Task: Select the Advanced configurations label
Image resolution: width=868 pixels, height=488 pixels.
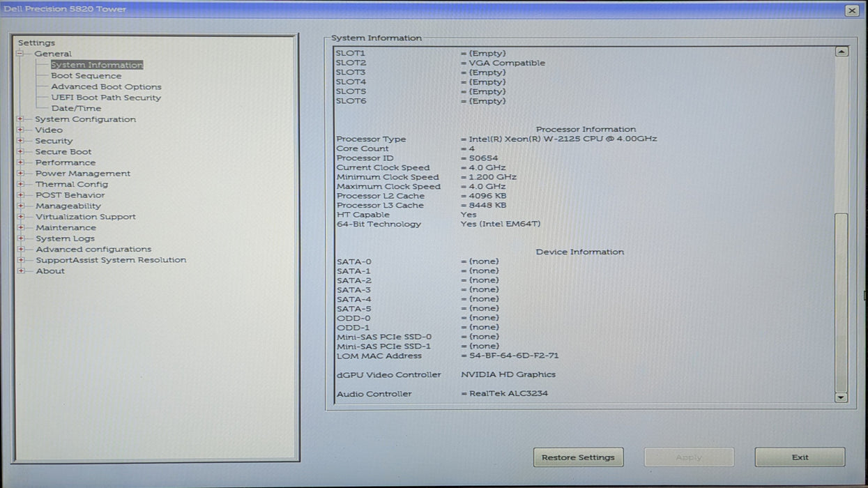Action: (x=93, y=249)
